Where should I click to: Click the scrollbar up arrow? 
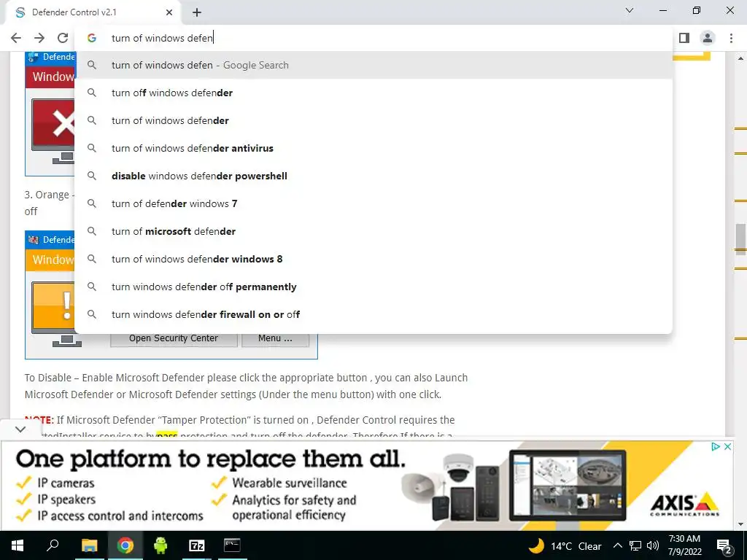pos(740,58)
